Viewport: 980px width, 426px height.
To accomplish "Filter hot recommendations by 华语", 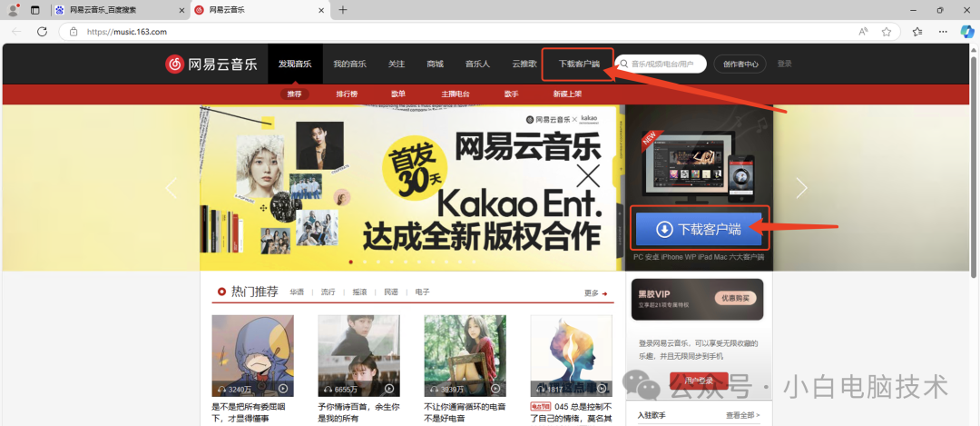I will pyautogui.click(x=297, y=292).
